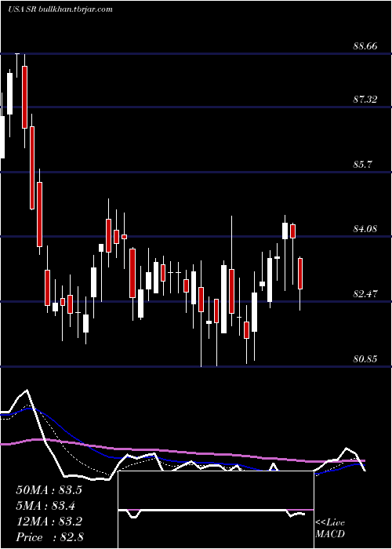This screenshot has width=392, height=549.
Task: Click the 12MA : 83.2 reading
Action: point(49,522)
